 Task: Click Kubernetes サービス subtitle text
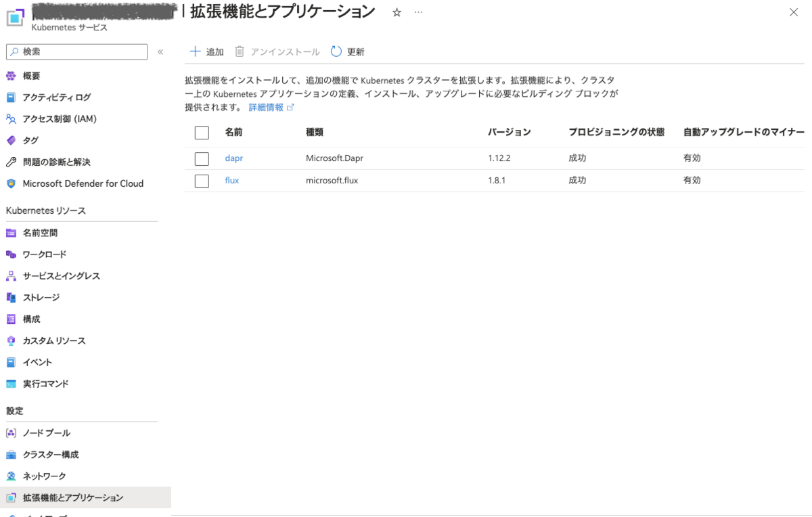pyautogui.click(x=70, y=28)
